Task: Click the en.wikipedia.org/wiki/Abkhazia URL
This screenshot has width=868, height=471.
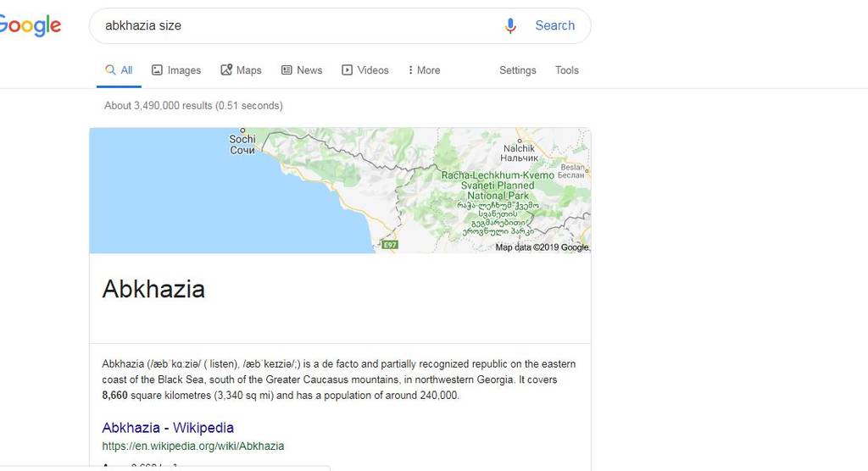Action: click(x=193, y=446)
